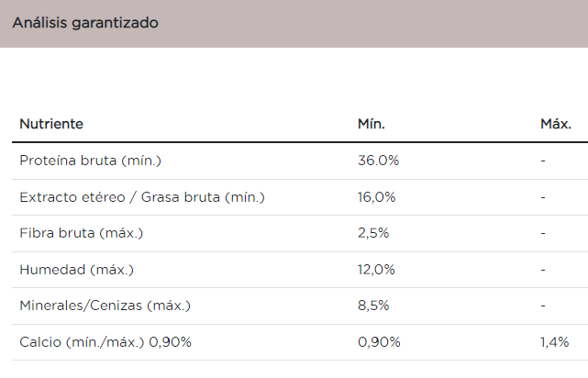Click the 2,5% fiber value

click(x=372, y=233)
